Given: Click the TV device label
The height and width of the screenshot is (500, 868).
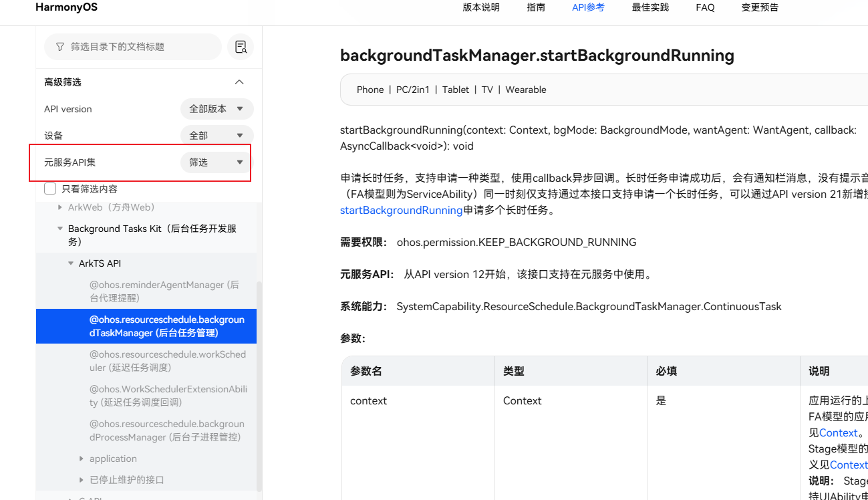Looking at the screenshot, I should tap(487, 90).
